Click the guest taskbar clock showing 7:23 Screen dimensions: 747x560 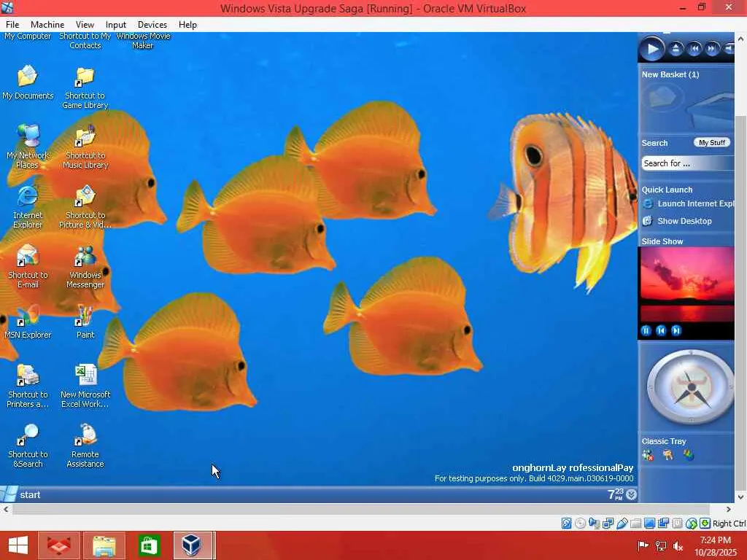(x=616, y=494)
